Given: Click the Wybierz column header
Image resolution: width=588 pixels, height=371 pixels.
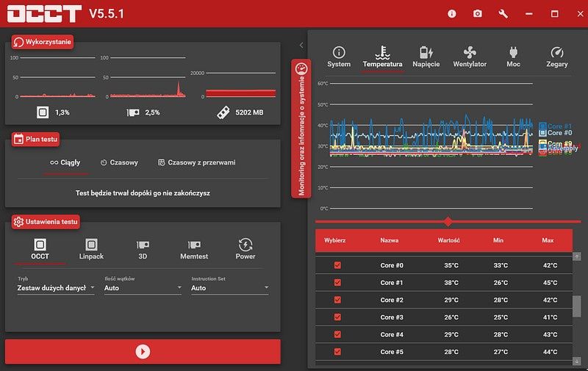Looking at the screenshot, I should [335, 240].
